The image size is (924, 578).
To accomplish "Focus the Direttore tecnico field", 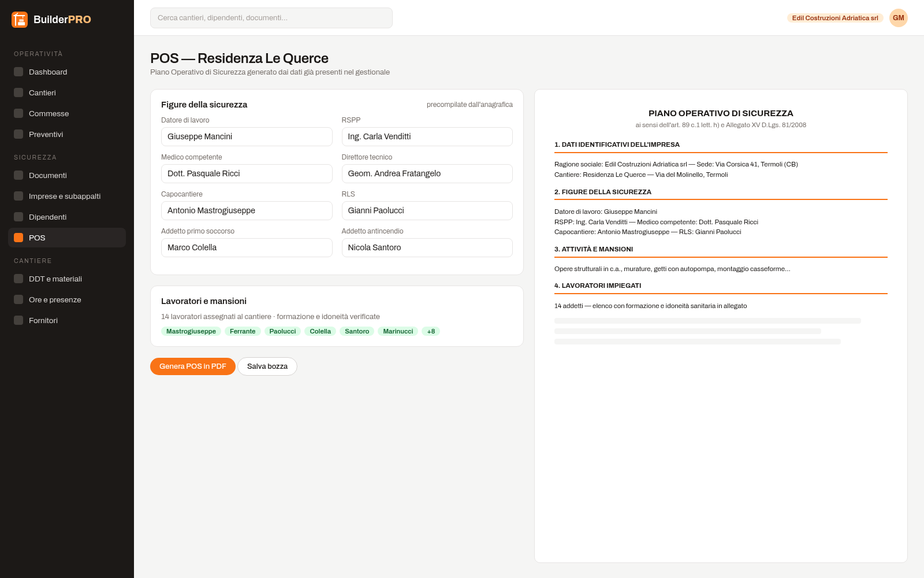I will [x=427, y=173].
